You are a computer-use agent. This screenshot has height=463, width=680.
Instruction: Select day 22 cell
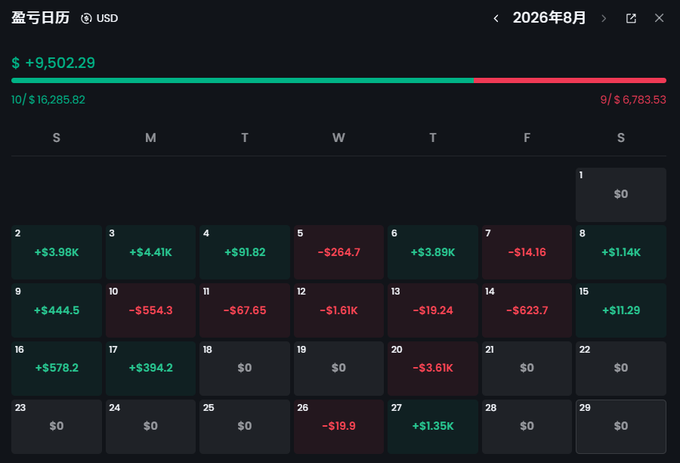(x=621, y=368)
